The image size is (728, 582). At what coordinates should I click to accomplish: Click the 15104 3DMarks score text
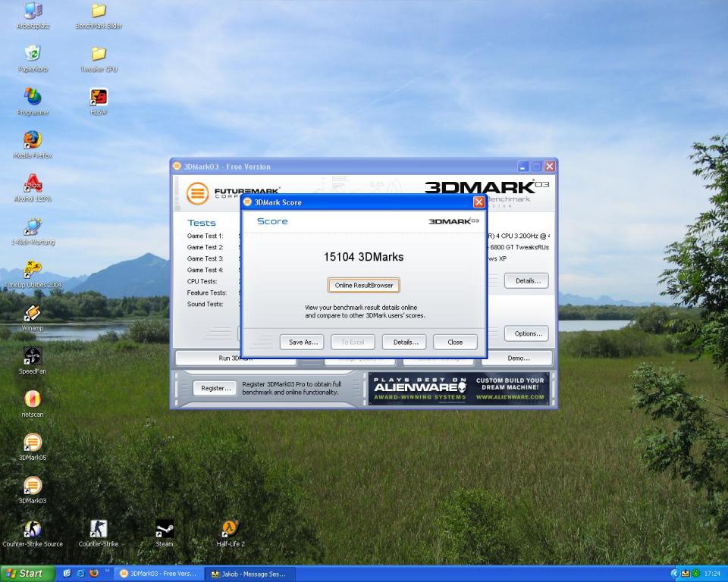click(363, 257)
